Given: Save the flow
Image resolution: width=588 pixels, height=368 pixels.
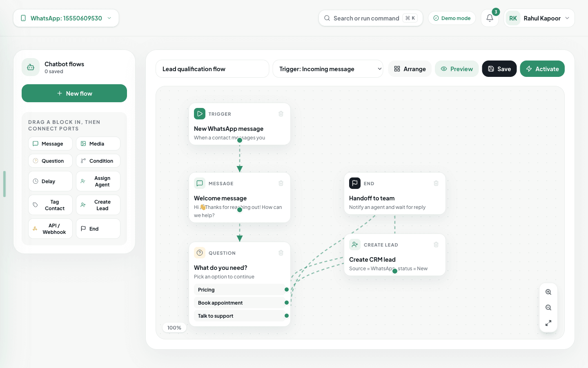Looking at the screenshot, I should click(x=499, y=69).
